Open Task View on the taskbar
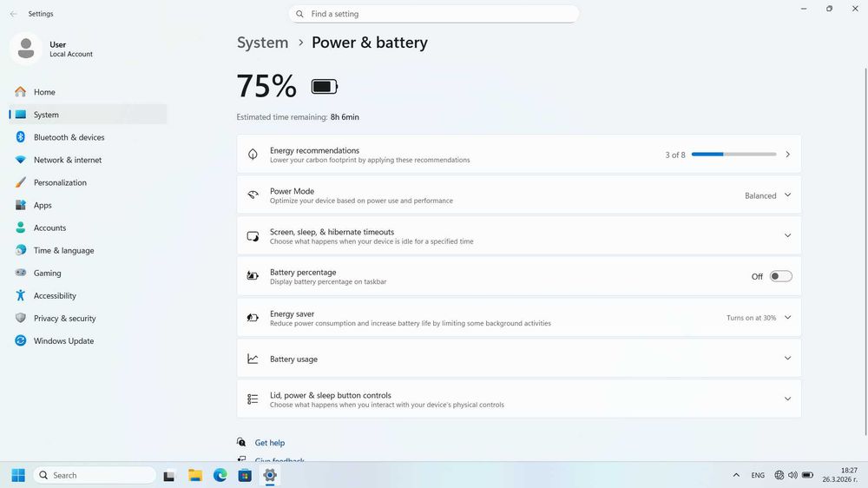This screenshot has height=488, width=868. point(169,475)
